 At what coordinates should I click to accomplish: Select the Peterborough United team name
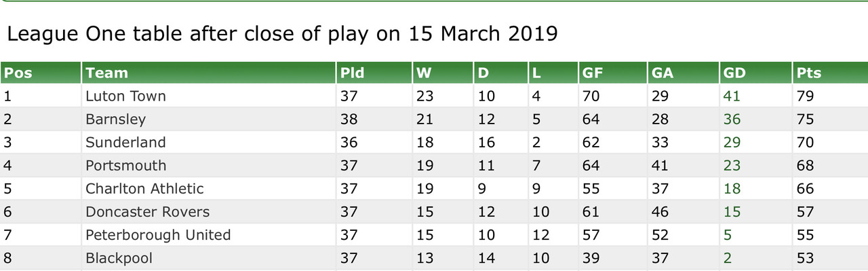point(158,235)
